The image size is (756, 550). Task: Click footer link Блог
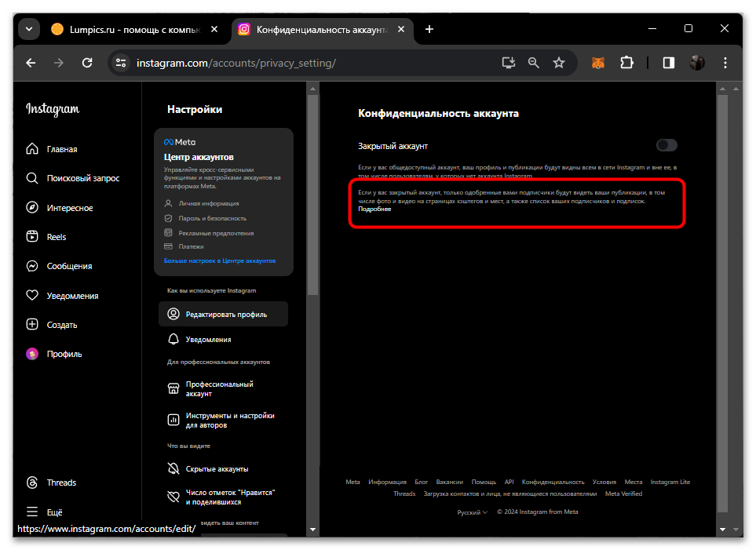[x=421, y=482]
